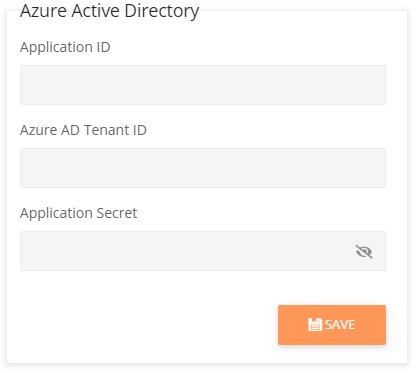Screen dimensions: 417x373
Task: Click the word Directory in the heading
Action: pyautogui.click(x=162, y=11)
